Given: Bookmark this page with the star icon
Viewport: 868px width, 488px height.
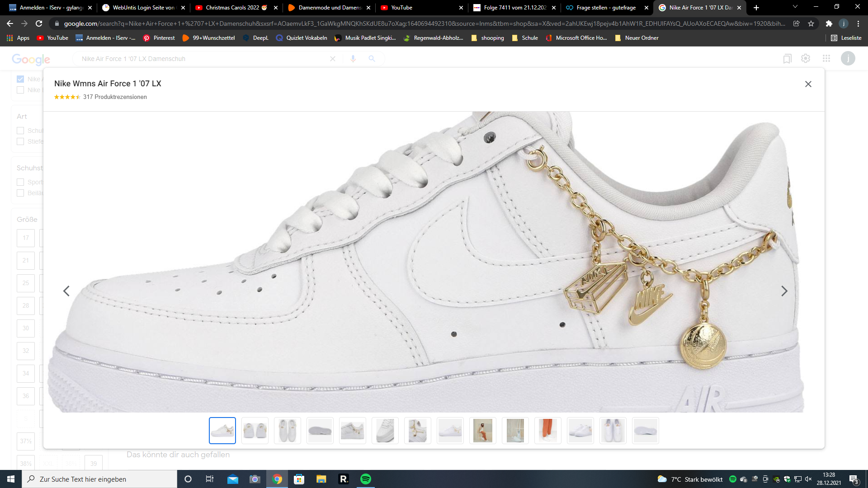Looking at the screenshot, I should pos(811,23).
